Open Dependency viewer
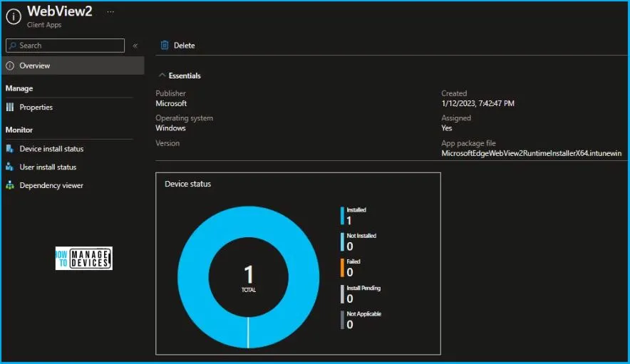The image size is (630, 364). click(x=51, y=185)
